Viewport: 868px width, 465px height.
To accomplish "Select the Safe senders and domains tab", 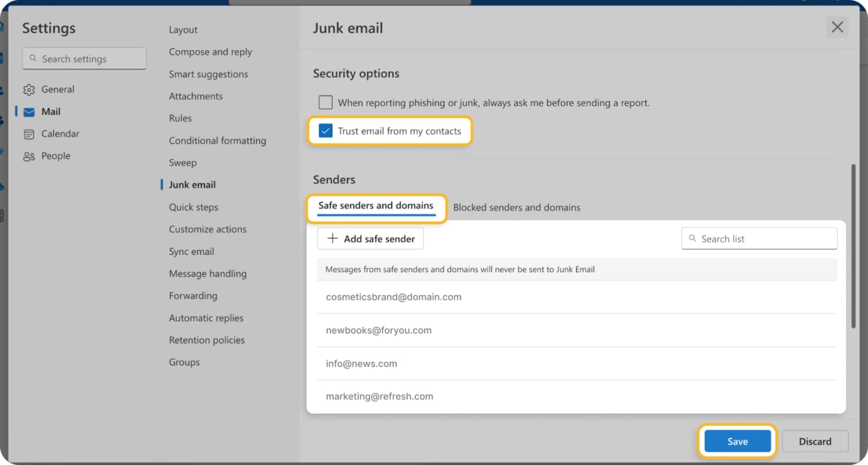I will pos(376,205).
